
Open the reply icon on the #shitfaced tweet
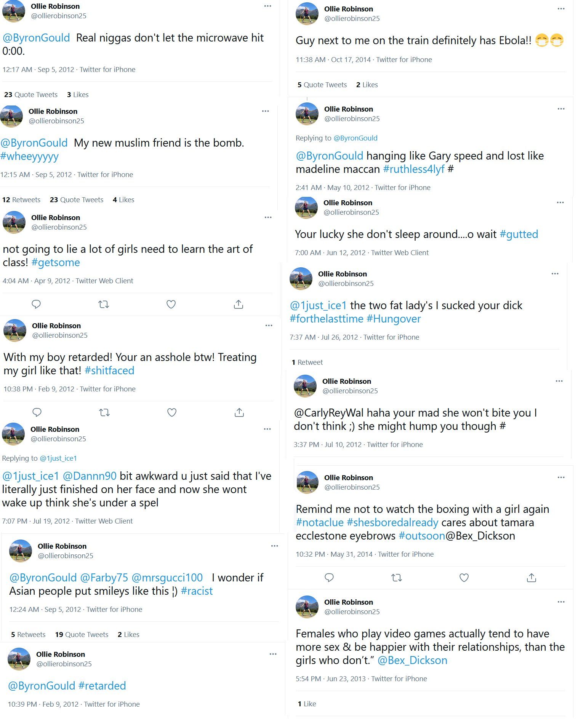pyautogui.click(x=37, y=412)
